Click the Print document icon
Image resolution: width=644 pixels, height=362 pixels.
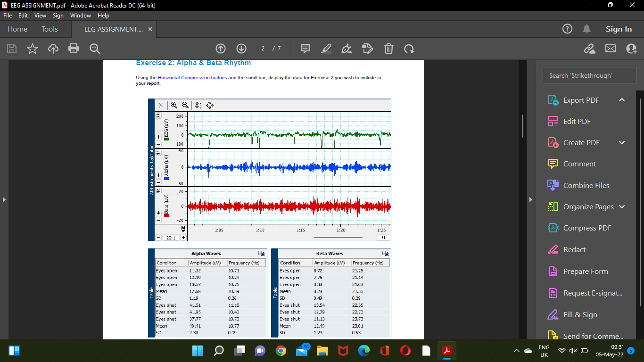click(x=74, y=49)
